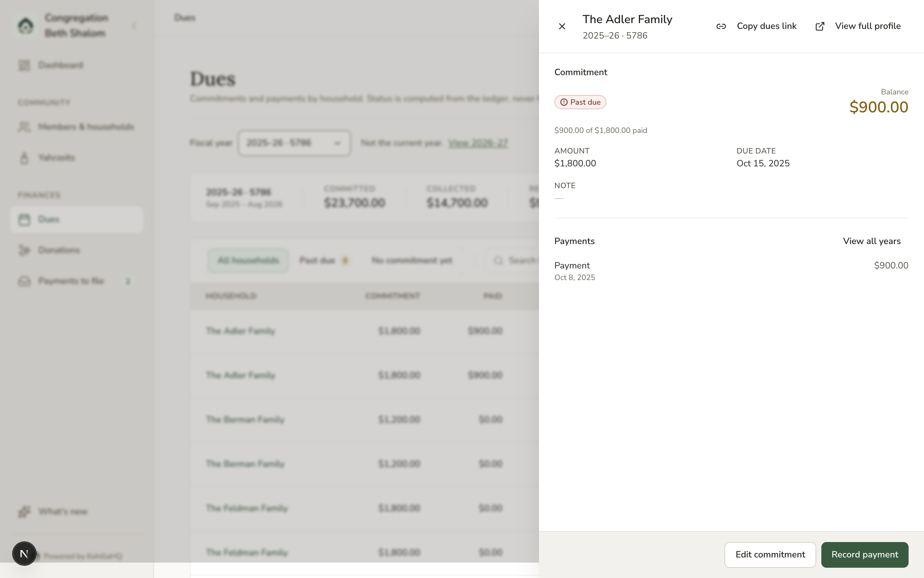Open the Fiscal year 2025-26 dropdown

(x=295, y=143)
